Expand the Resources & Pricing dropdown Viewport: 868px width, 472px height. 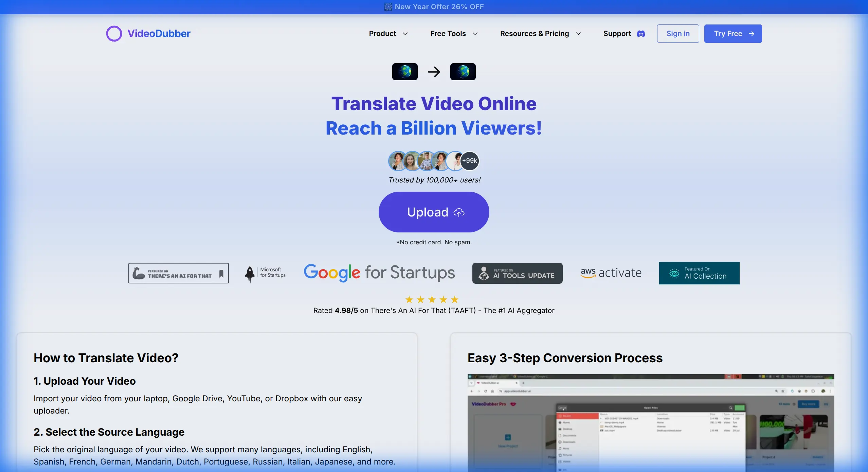pos(540,34)
